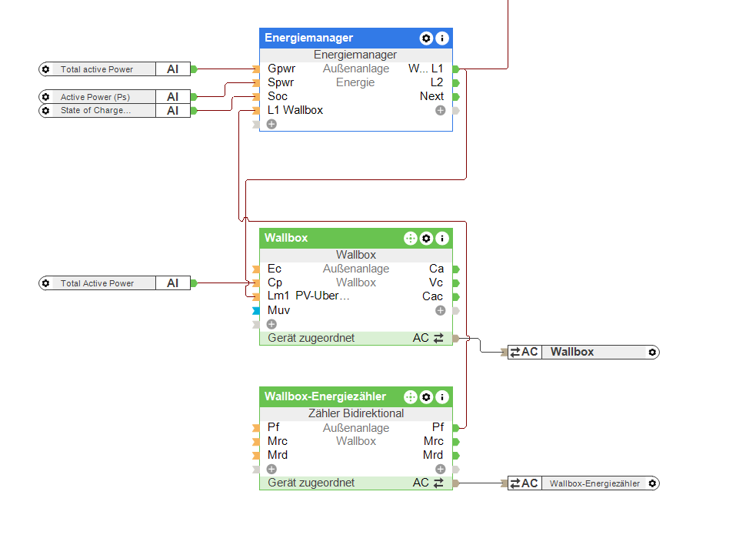Open settings gear on Energiemanager block

click(x=426, y=38)
